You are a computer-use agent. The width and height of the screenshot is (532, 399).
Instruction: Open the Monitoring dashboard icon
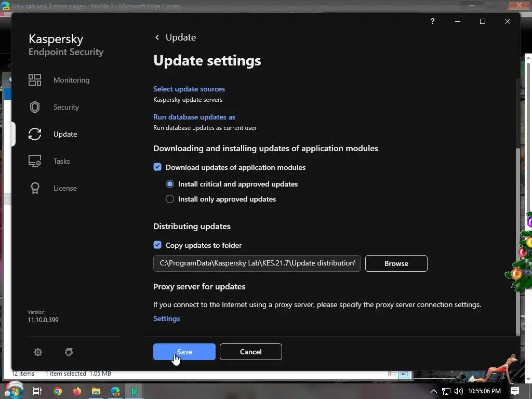click(x=35, y=80)
